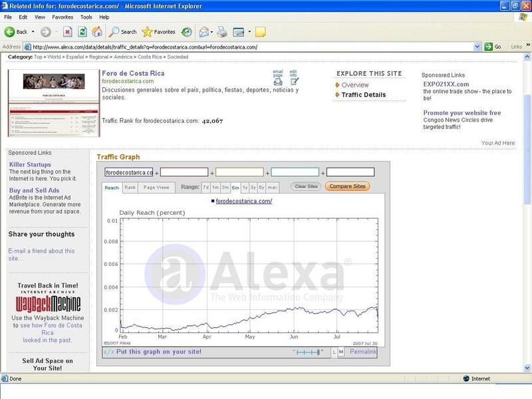Image resolution: width=532 pixels, height=399 pixels.
Task: Select the M graph size option
Action: [x=341, y=352]
